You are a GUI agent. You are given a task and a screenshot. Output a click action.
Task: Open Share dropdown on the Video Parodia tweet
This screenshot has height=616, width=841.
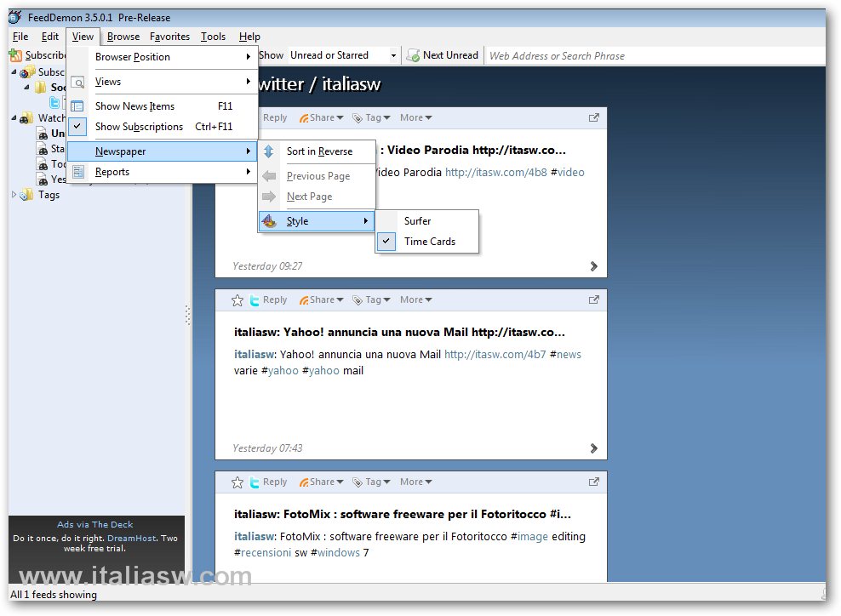click(x=321, y=117)
